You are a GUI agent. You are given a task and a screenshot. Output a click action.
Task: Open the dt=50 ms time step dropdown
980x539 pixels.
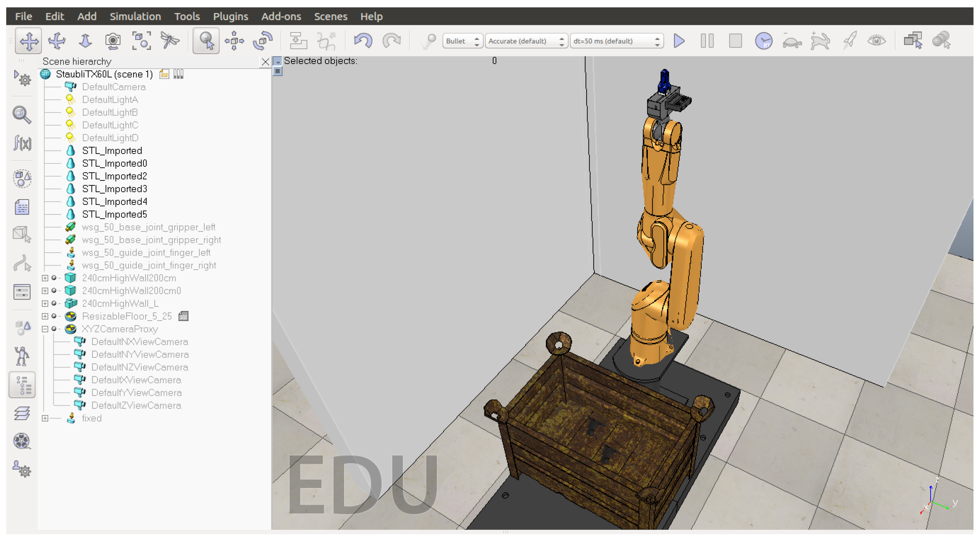(x=616, y=41)
